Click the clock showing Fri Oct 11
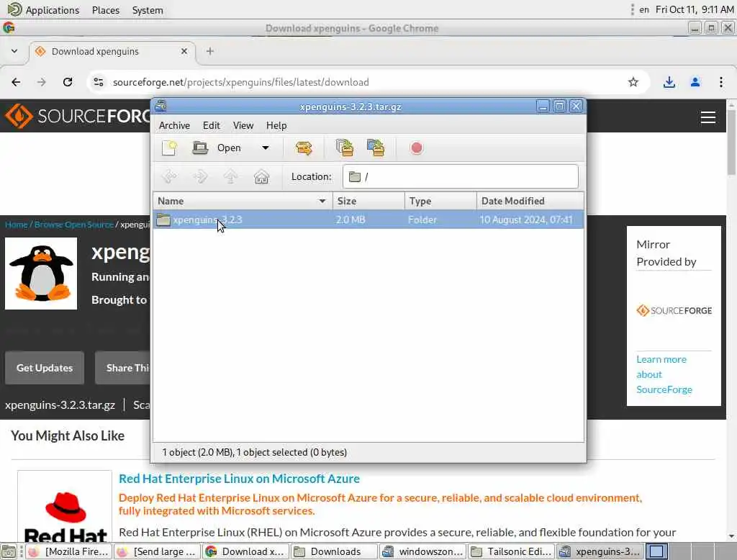This screenshot has width=737, height=560. 695,10
